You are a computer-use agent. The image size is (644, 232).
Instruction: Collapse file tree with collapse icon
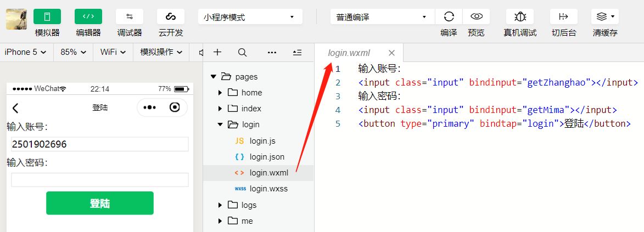pos(298,52)
